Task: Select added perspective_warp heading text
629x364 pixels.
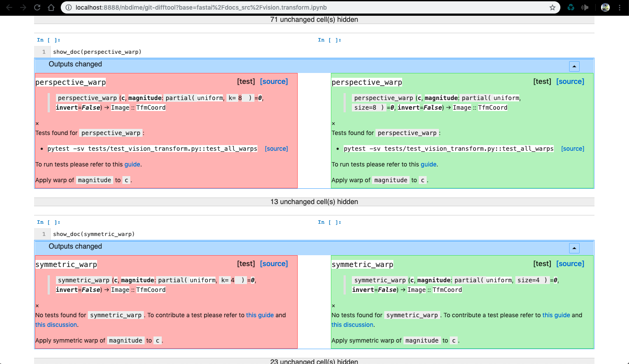Action: [367, 82]
